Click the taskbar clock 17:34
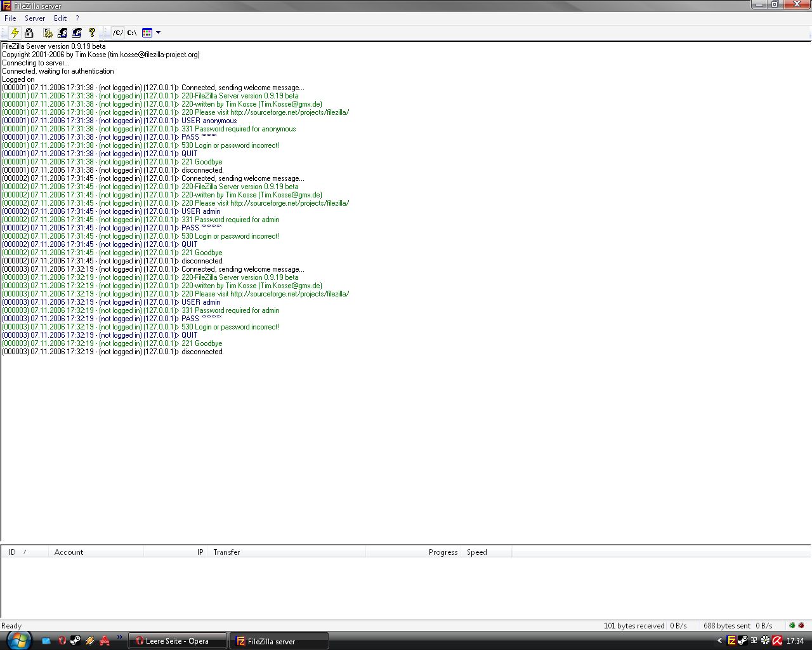Screen dimensions: 812x650 coord(795,641)
